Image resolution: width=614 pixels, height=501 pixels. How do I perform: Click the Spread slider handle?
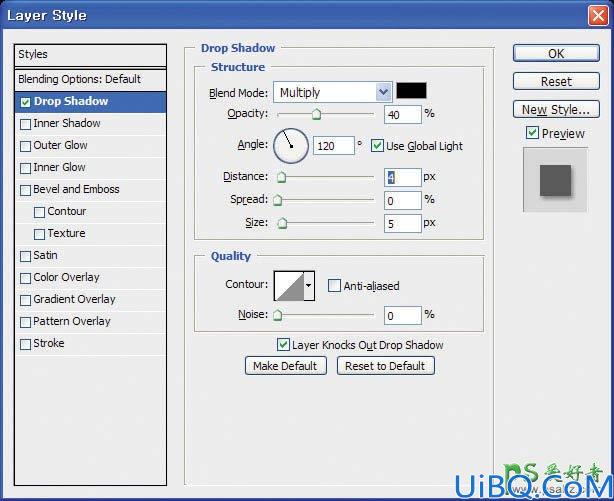(277, 200)
